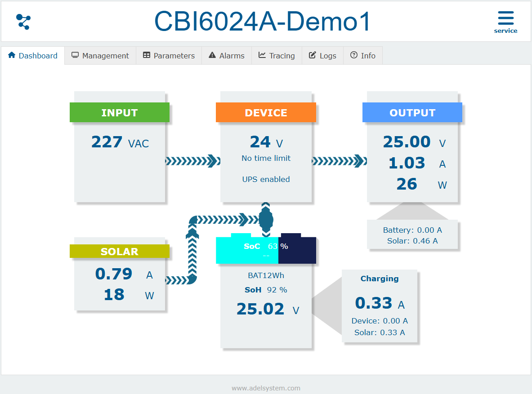Click the 227 VAC input value
Image resolution: width=532 pixels, height=394 pixels.
(120, 142)
